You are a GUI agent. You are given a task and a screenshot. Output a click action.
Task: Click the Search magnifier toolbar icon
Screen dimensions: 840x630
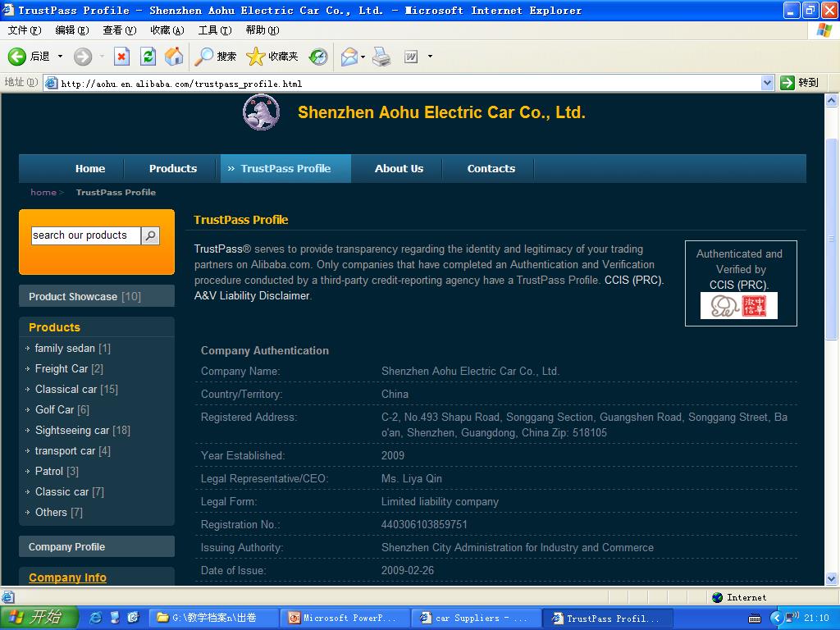pos(203,57)
